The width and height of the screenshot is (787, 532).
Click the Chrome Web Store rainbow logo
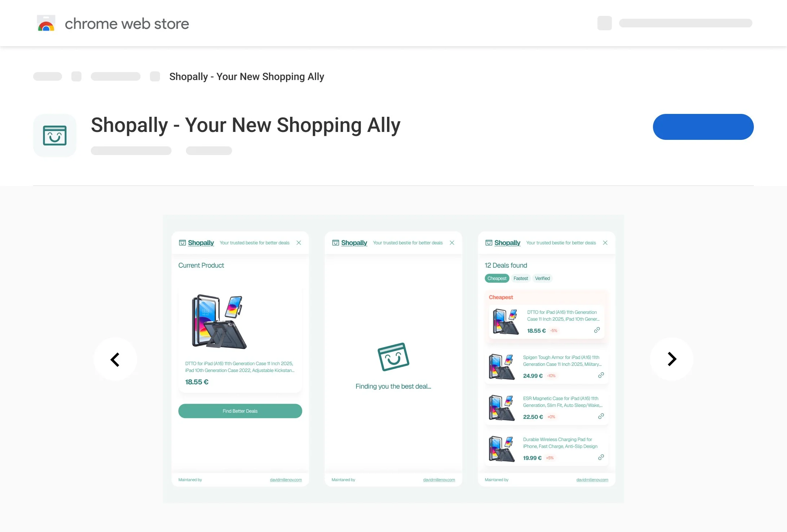coord(46,23)
